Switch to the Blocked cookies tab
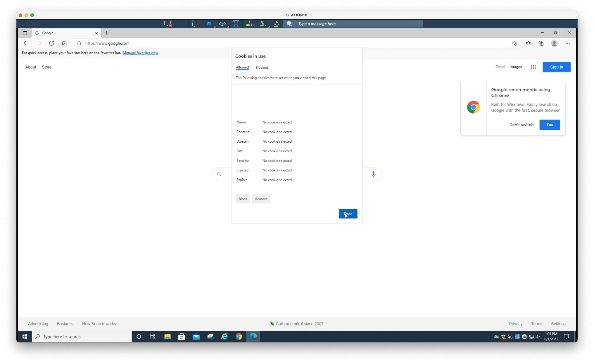Viewport: 594px width, 364px height. (x=262, y=68)
